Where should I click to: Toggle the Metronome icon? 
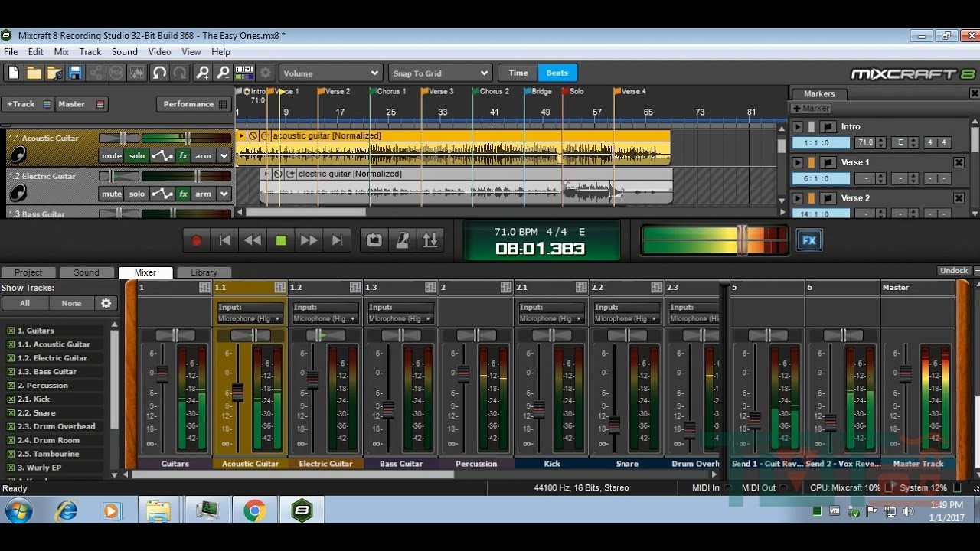point(402,240)
